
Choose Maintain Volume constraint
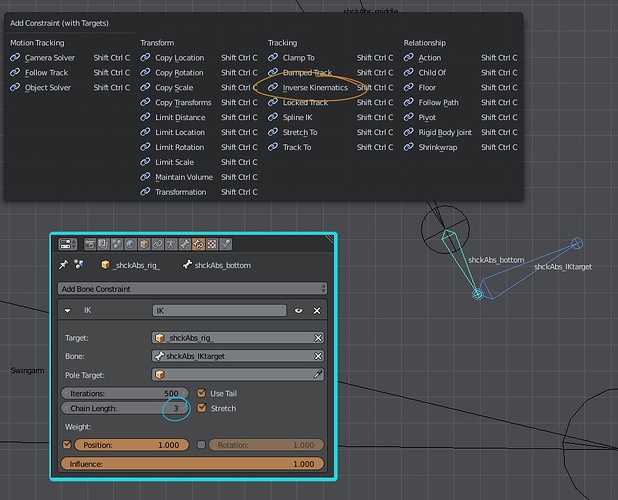(199, 177)
